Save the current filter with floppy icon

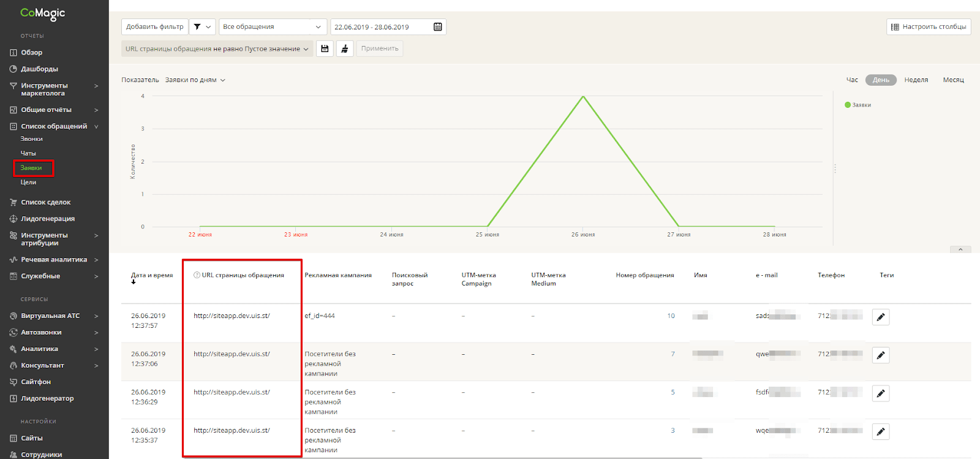(x=325, y=48)
